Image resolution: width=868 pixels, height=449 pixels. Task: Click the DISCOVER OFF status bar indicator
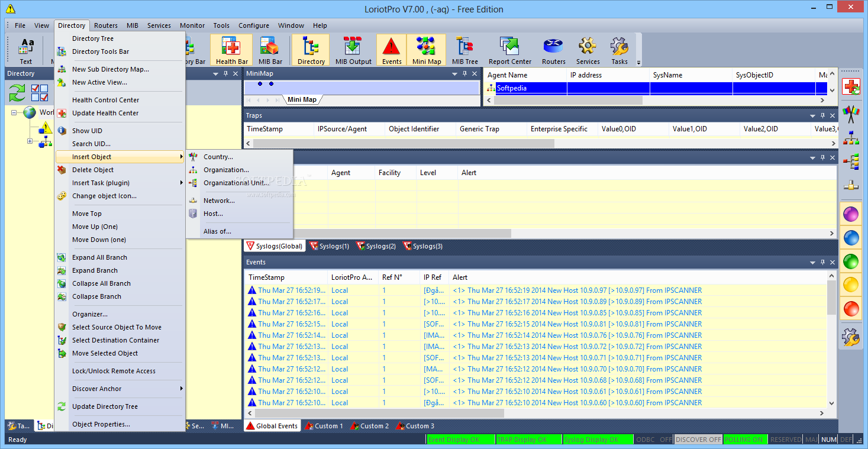point(698,440)
